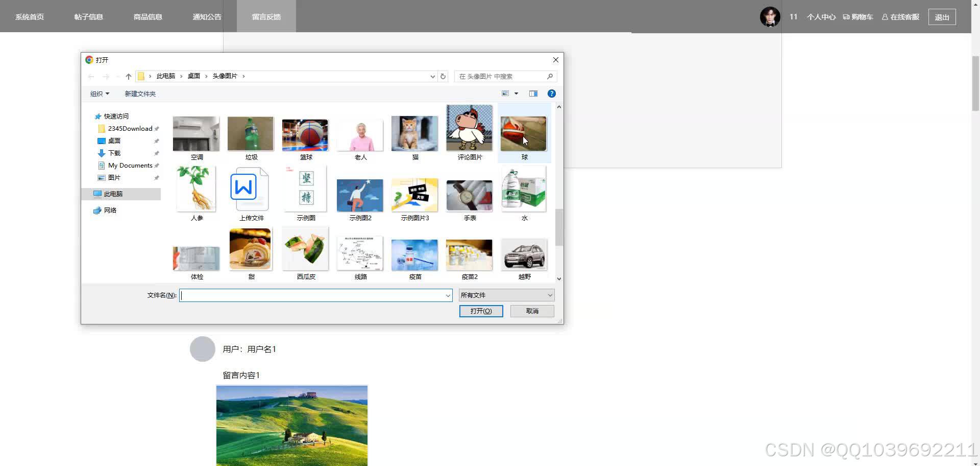Screen dimensions: 980x466
Task: Open the 留言反馈 tab
Action: coord(266,17)
